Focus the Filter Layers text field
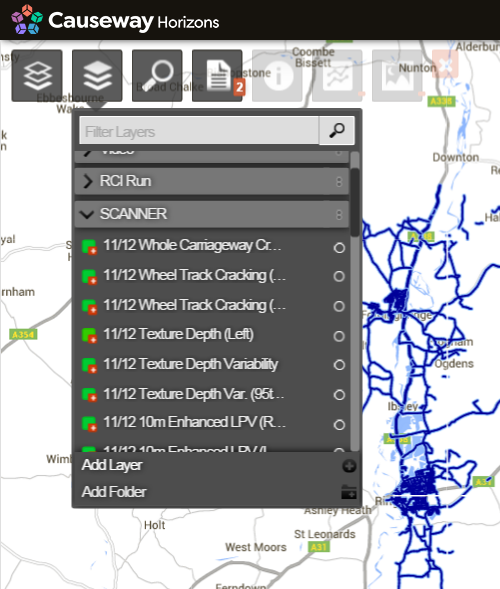The image size is (500, 589). pyautogui.click(x=199, y=130)
